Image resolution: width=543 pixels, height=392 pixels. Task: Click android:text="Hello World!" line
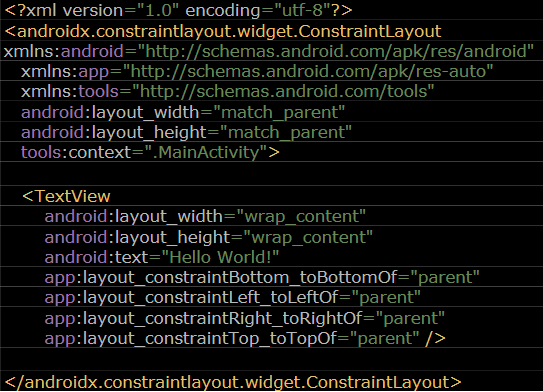[x=162, y=258]
